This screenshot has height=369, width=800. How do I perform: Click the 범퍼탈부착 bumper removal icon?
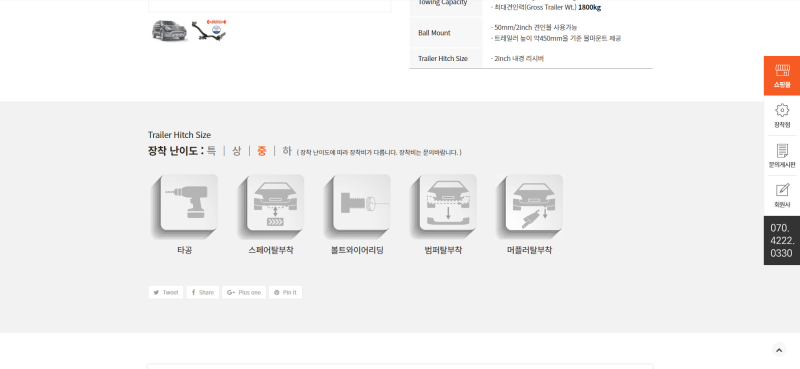click(x=443, y=206)
